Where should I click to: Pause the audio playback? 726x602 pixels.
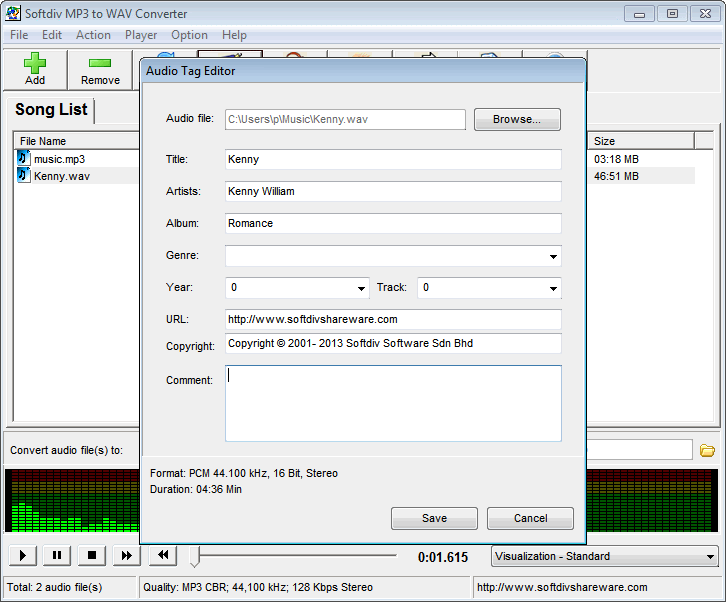click(57, 555)
